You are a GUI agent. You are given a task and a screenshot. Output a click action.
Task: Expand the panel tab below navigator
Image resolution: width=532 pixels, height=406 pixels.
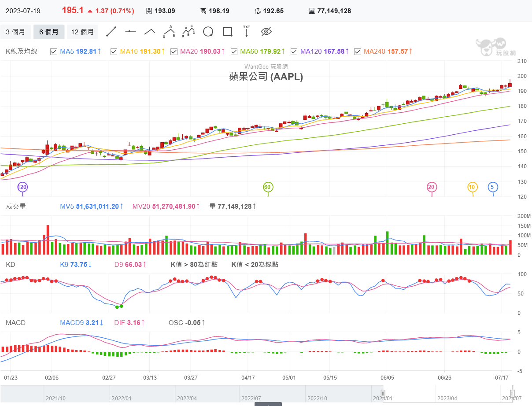[x=268, y=404]
